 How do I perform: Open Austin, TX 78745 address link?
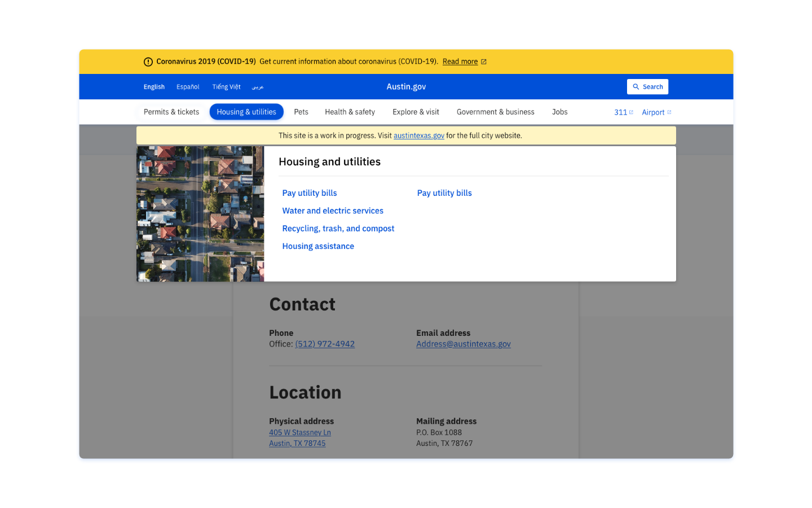tap(297, 443)
